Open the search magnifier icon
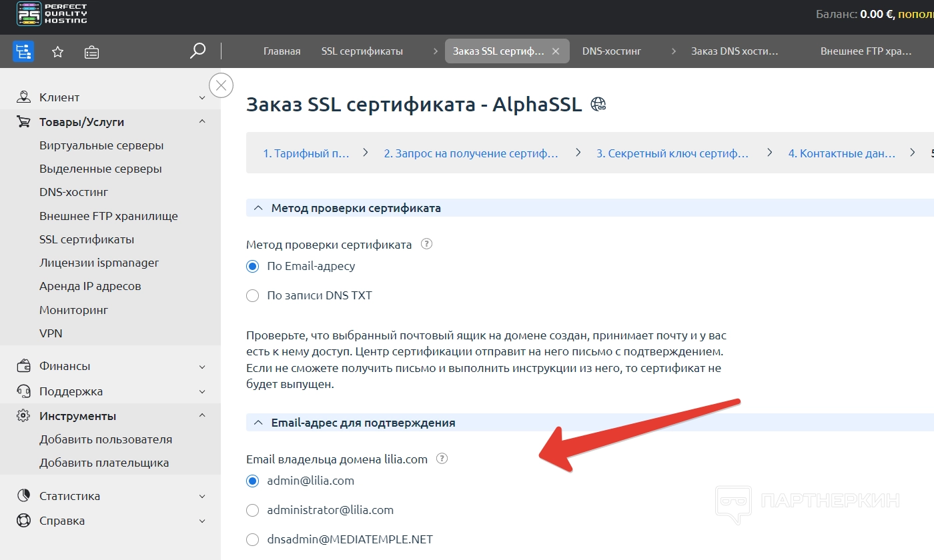Screen dimensions: 934x560 coord(197,51)
